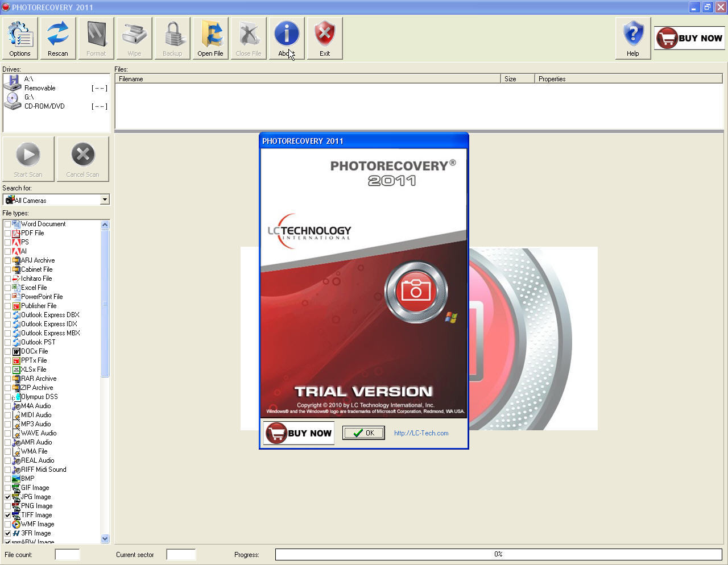
Task: Click scroll-up arrow of file types list
Action: point(105,225)
